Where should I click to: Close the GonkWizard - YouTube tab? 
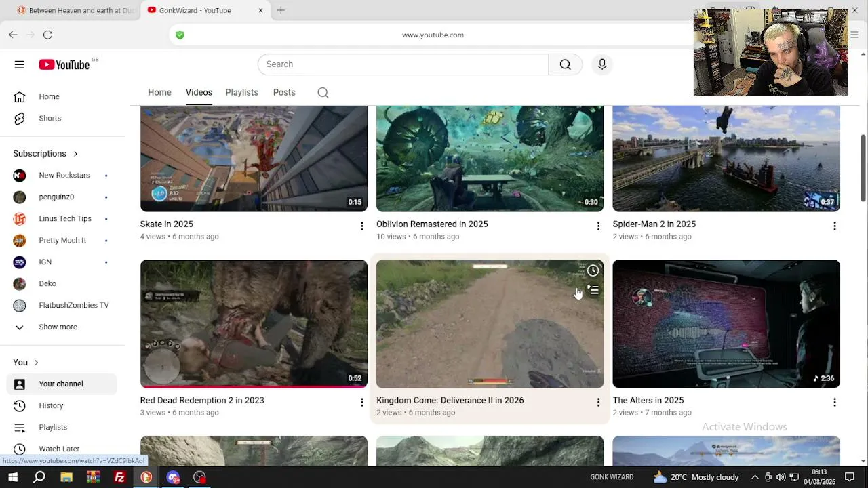(260, 10)
